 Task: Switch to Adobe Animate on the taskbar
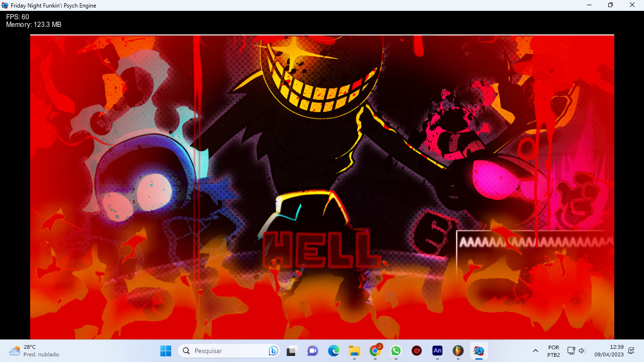click(438, 351)
